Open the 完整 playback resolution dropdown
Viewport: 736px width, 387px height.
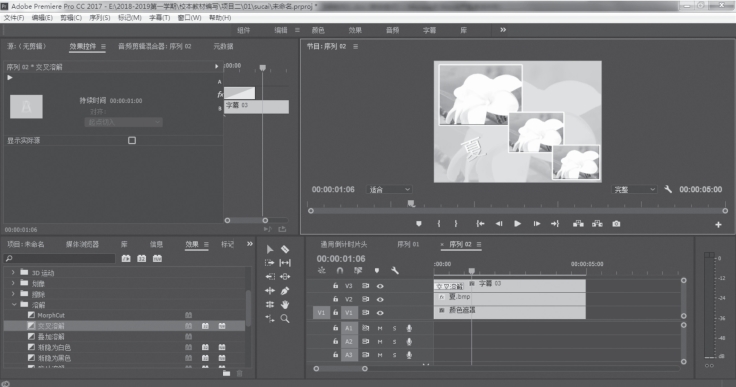point(635,189)
